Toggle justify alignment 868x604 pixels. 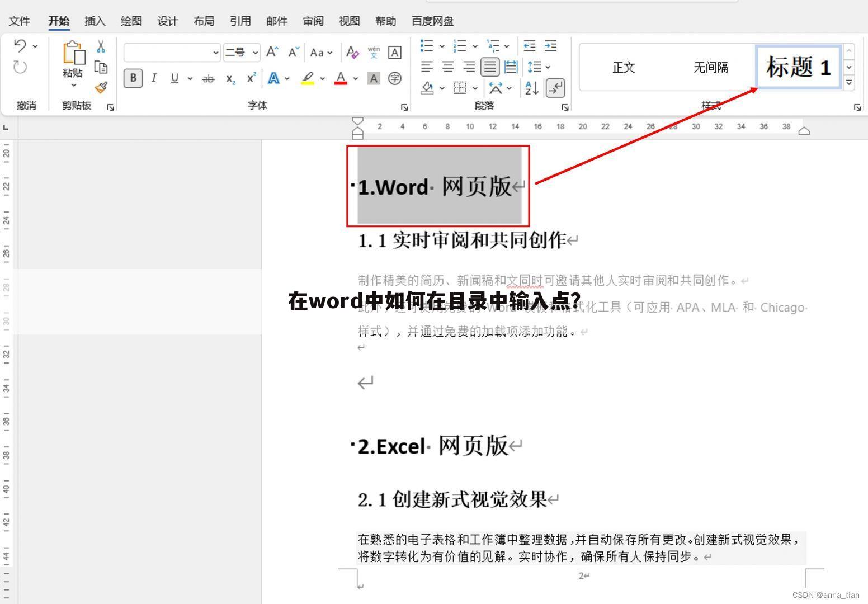coord(490,67)
